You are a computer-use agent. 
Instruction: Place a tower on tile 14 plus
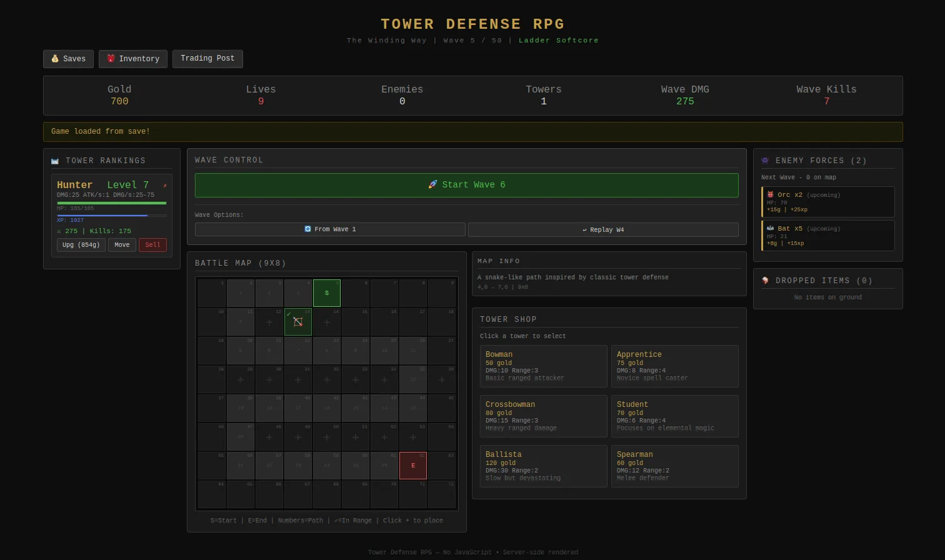327,322
